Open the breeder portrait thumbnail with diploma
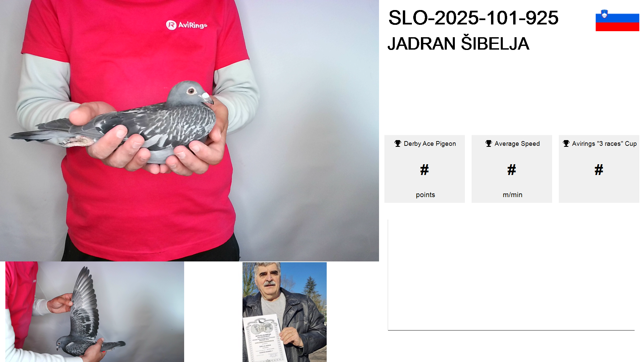 tap(284, 312)
